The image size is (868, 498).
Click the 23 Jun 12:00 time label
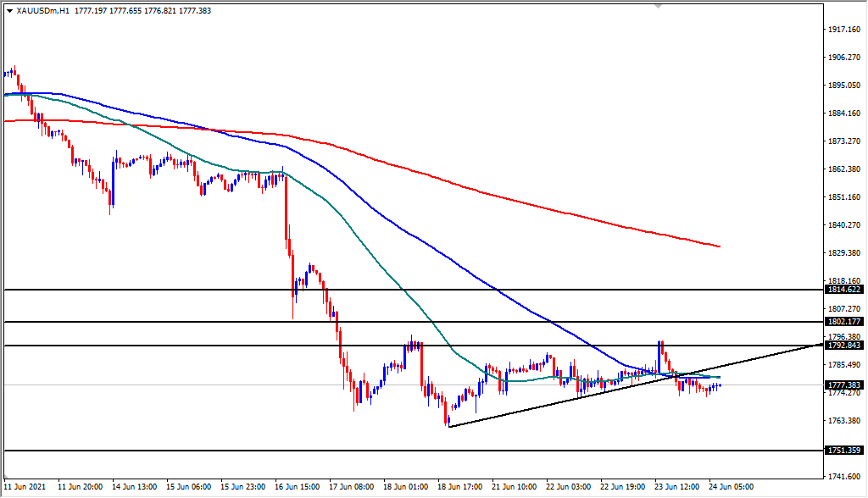[x=677, y=487]
